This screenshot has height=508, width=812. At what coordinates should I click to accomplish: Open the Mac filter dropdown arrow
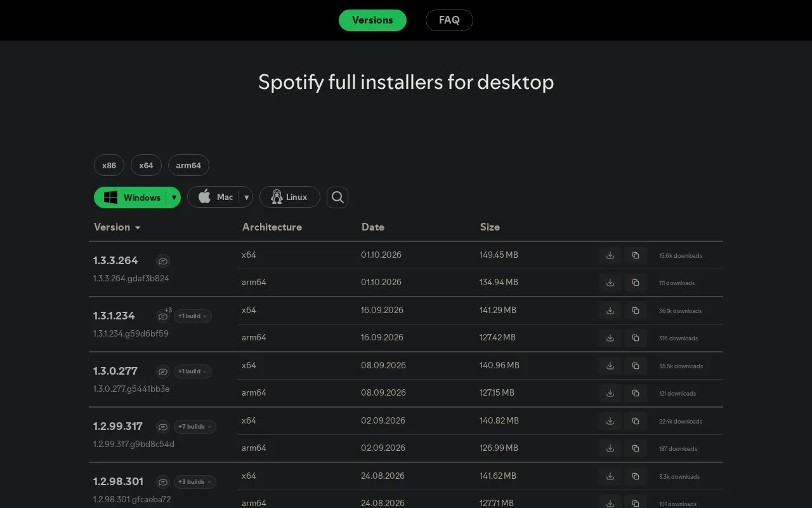246,197
